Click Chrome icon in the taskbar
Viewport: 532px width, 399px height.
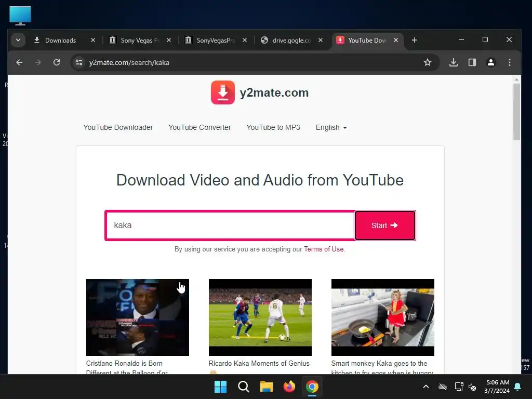(312, 387)
